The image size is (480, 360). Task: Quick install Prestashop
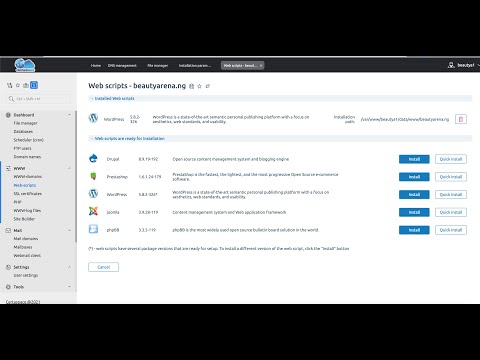pyautogui.click(x=451, y=177)
